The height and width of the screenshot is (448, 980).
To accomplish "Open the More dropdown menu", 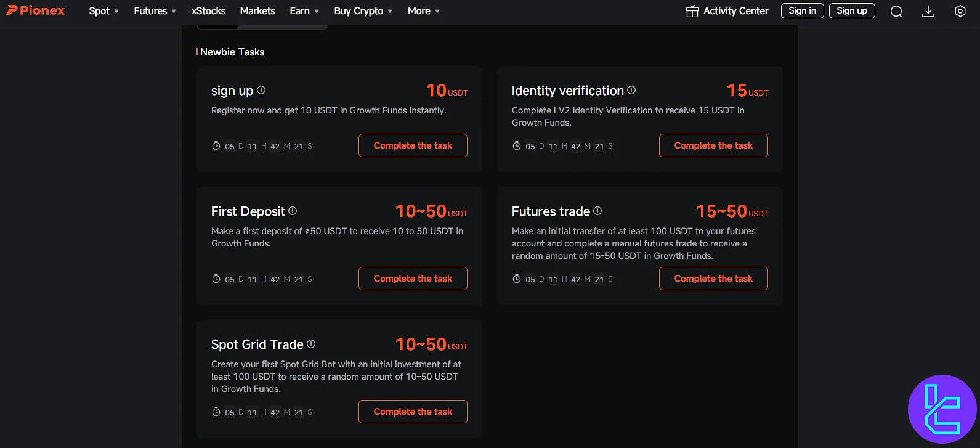I will coord(423,11).
